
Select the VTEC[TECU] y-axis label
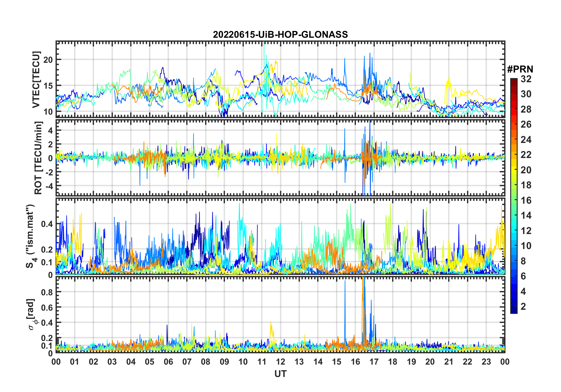pyautogui.click(x=36, y=80)
